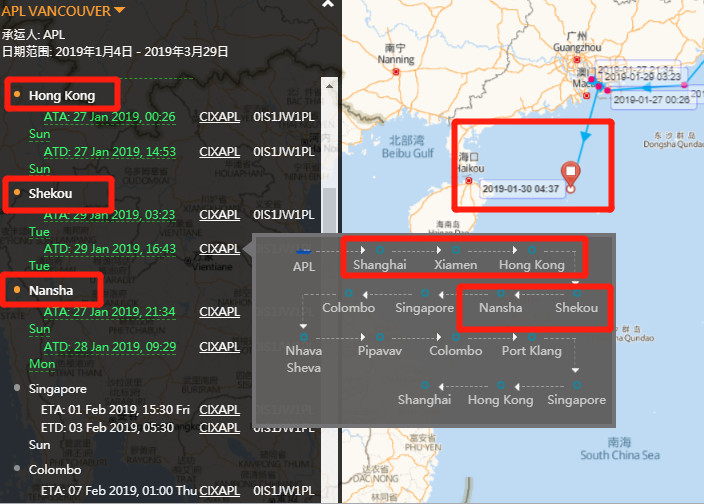Click voyage 0IS1JW1PL in ATD 14:53 row
The width and height of the screenshot is (704, 504).
point(284,152)
